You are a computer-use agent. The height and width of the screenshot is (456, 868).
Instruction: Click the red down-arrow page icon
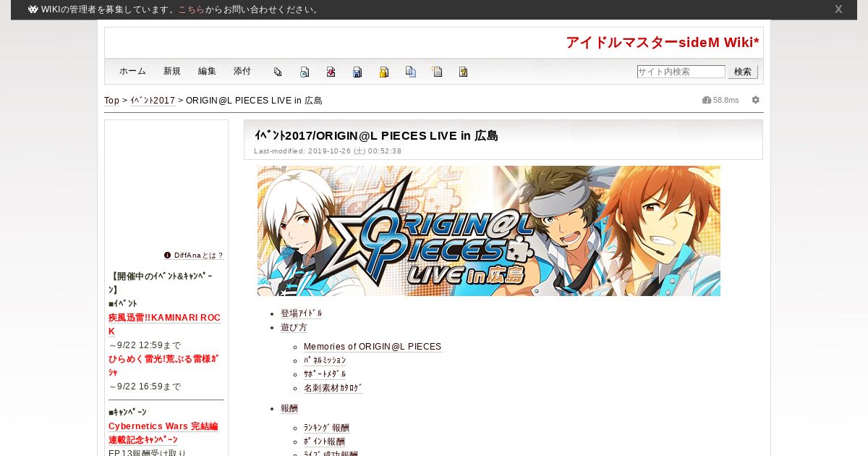[331, 72]
